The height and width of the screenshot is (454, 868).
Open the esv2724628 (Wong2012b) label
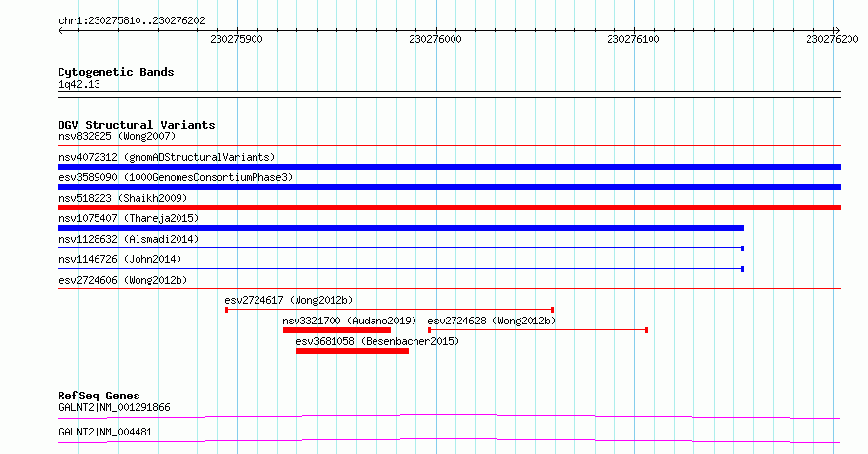492,321
